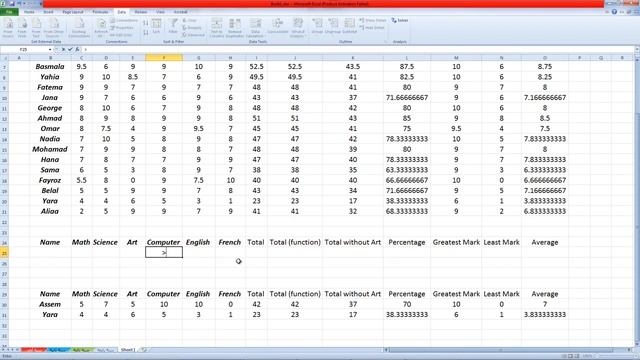Screen dimensions: 640x360
Task: Click Text to Columns icon
Action: click(x=217, y=28)
